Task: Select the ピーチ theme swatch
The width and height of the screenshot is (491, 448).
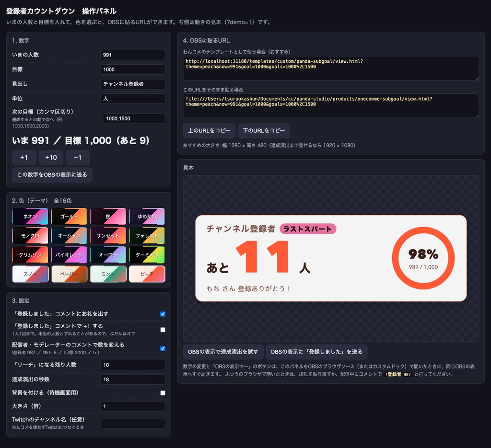Action: pos(147,274)
